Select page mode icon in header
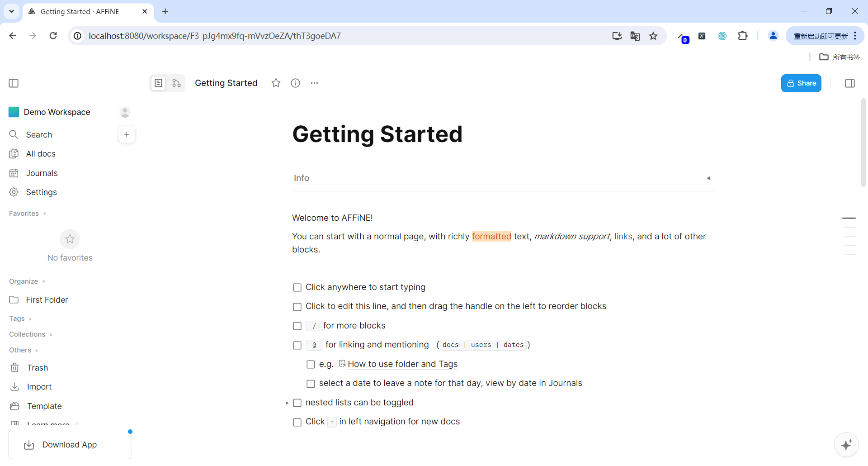The width and height of the screenshot is (868, 466). point(158,83)
